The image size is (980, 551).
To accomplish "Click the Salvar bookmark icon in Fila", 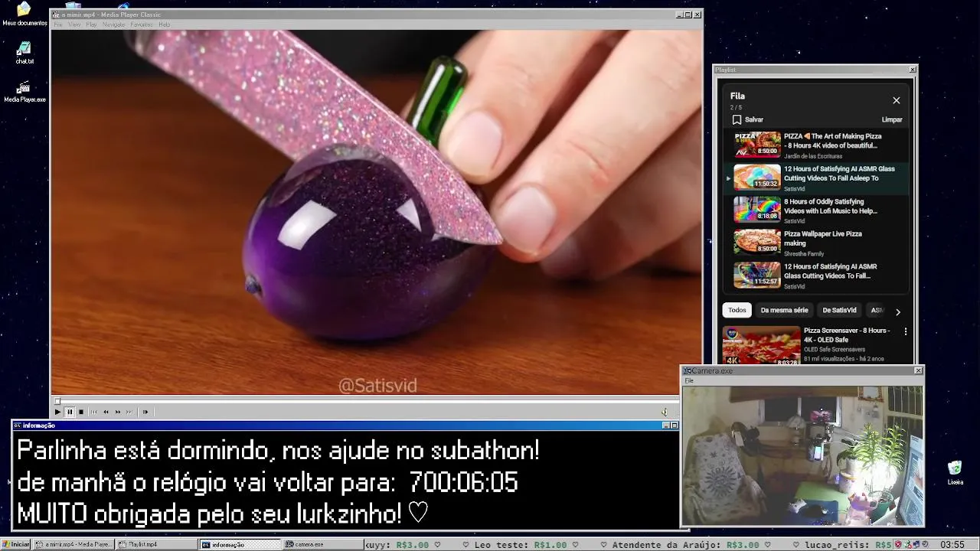I will coord(737,119).
